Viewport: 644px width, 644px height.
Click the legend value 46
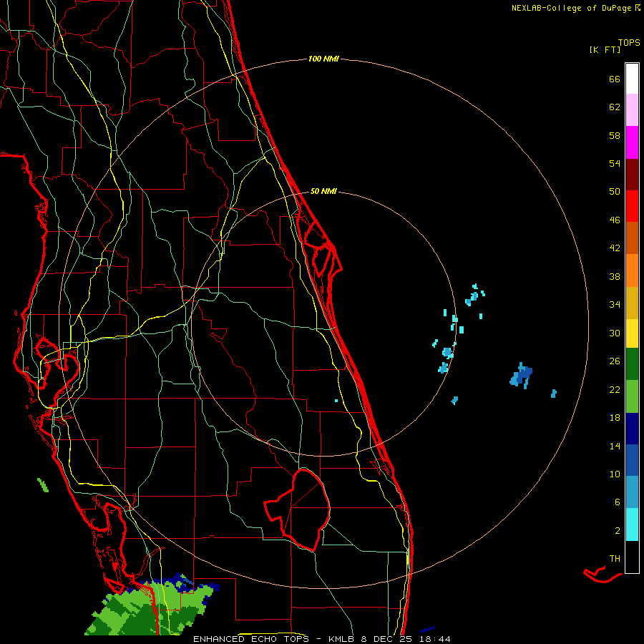pyautogui.click(x=615, y=220)
